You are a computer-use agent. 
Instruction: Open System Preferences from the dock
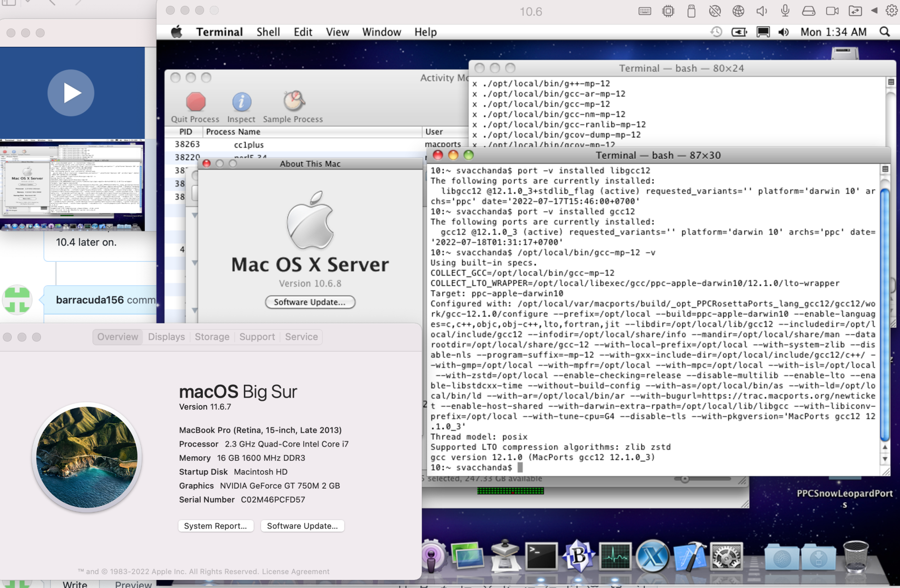tap(726, 557)
